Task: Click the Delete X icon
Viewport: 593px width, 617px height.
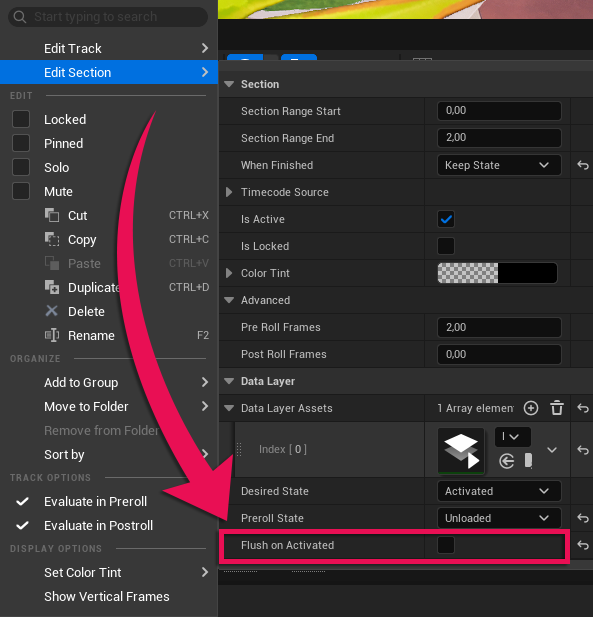Action: (52, 311)
